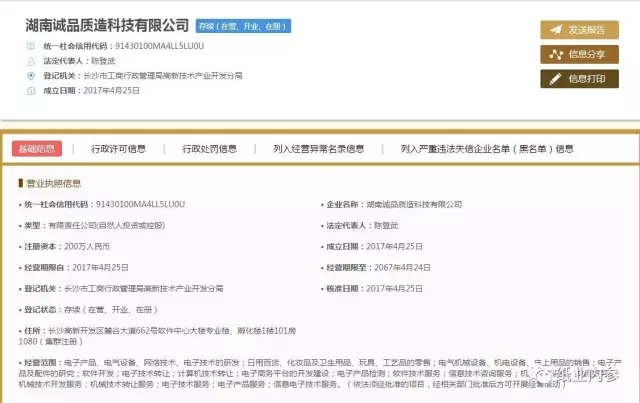Click the 信息分享 button
Screen dimensions: 640x403
[579, 54]
